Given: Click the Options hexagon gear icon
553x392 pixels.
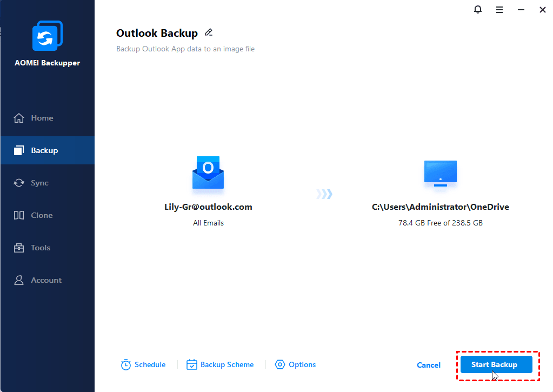Looking at the screenshot, I should (x=280, y=365).
